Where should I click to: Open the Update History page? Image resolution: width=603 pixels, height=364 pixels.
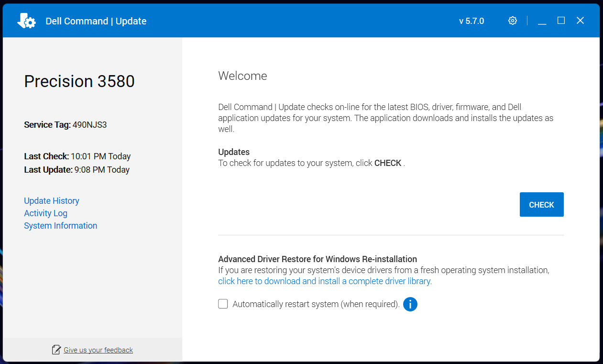point(52,201)
